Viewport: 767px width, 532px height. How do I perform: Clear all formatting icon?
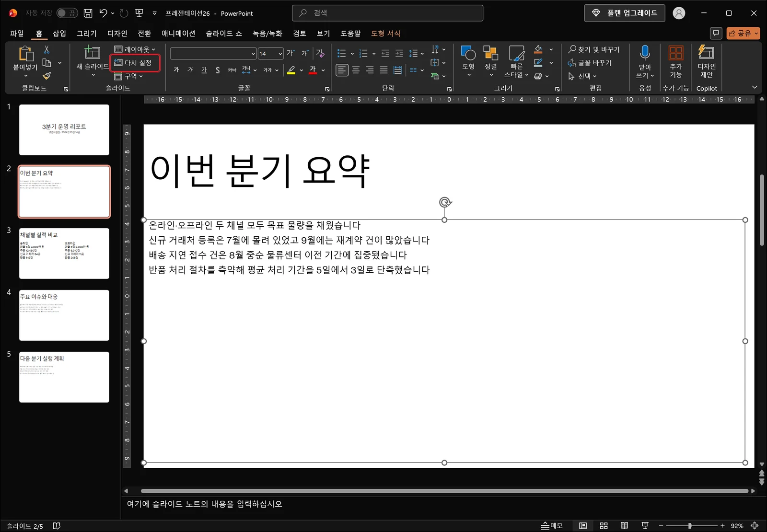pyautogui.click(x=320, y=53)
